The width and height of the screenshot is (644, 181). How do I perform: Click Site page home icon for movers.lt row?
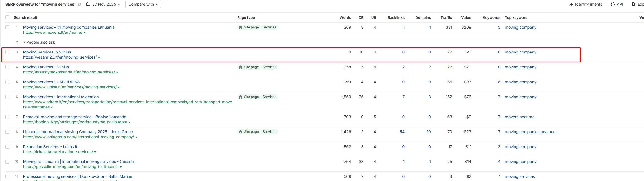240,28
